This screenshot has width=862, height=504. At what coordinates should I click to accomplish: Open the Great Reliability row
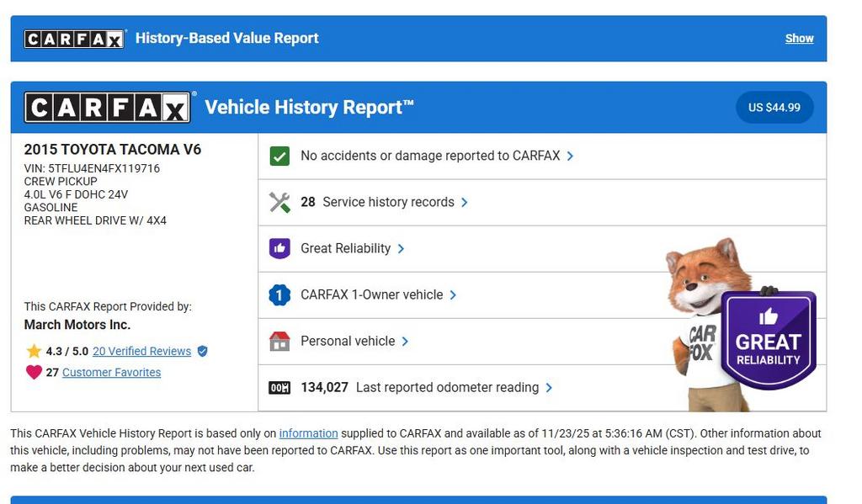pyautogui.click(x=346, y=249)
